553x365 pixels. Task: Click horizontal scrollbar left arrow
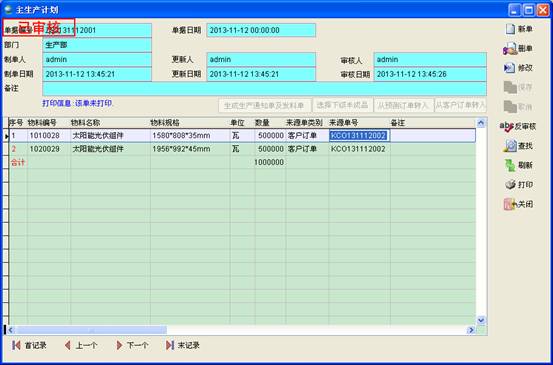[10, 330]
